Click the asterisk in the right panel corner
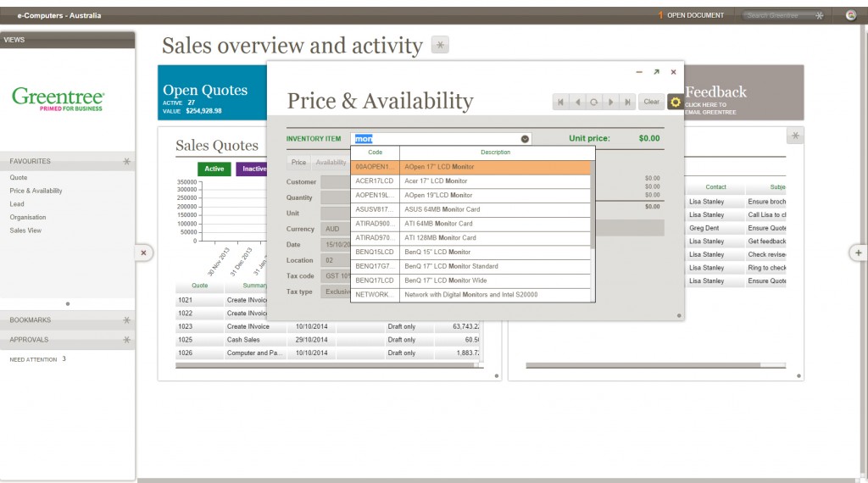This screenshot has width=868, height=483. coord(795,136)
